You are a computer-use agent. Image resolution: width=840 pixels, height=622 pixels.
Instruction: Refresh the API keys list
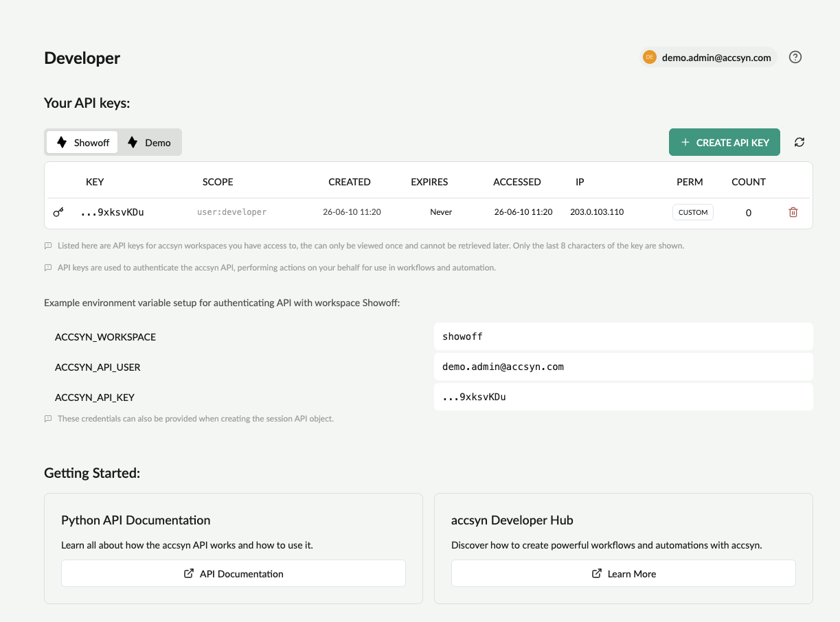point(799,142)
